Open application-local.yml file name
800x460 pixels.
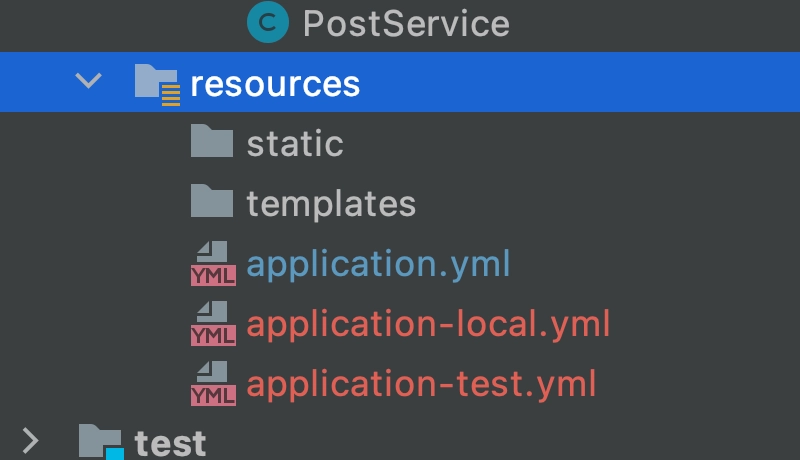[x=428, y=324]
